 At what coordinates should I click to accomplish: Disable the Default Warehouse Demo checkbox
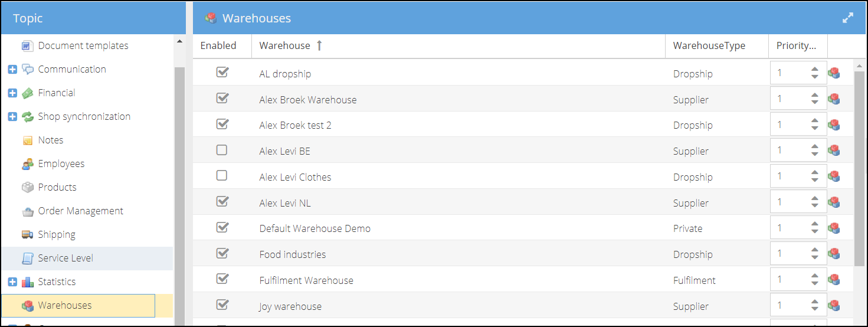222,227
